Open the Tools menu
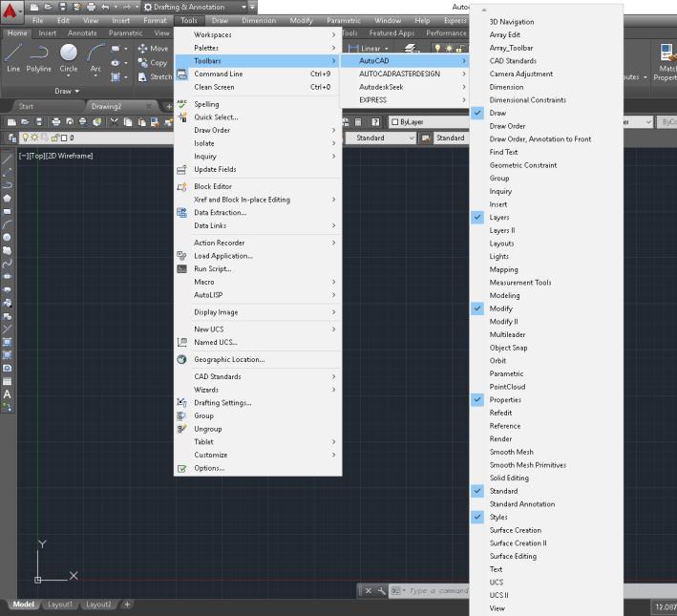 (189, 20)
